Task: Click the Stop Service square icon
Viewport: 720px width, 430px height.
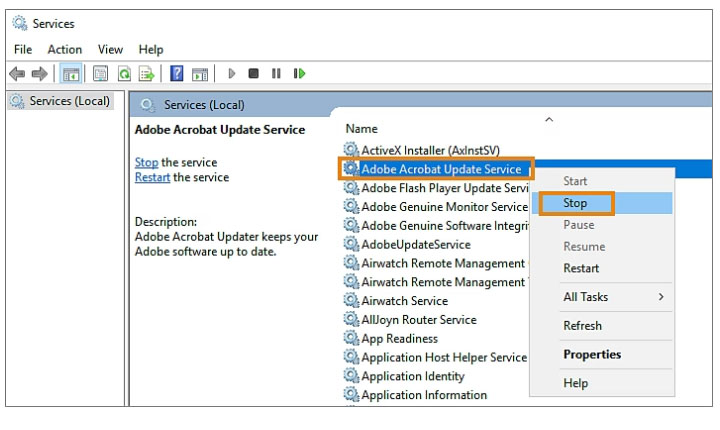Action: point(253,74)
